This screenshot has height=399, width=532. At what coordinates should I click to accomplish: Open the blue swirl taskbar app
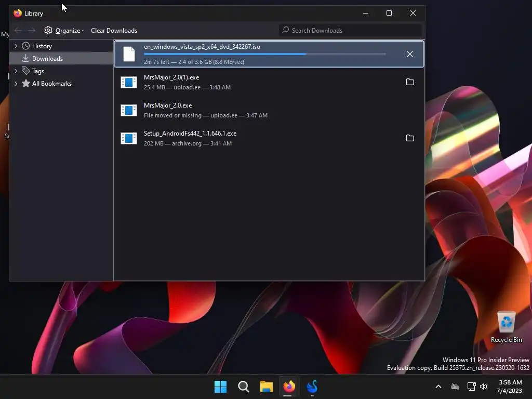[312, 387]
